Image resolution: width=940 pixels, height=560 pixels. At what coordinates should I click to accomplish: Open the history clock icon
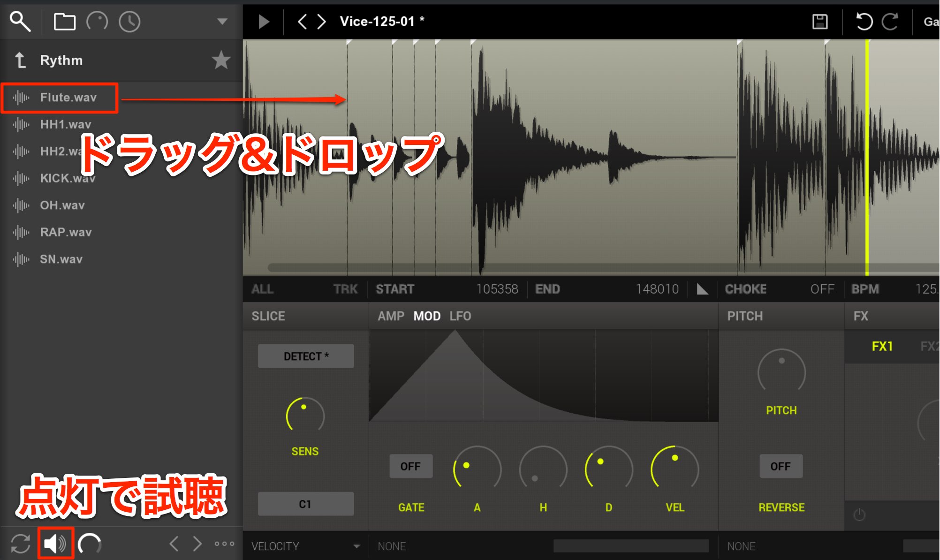pos(129,22)
